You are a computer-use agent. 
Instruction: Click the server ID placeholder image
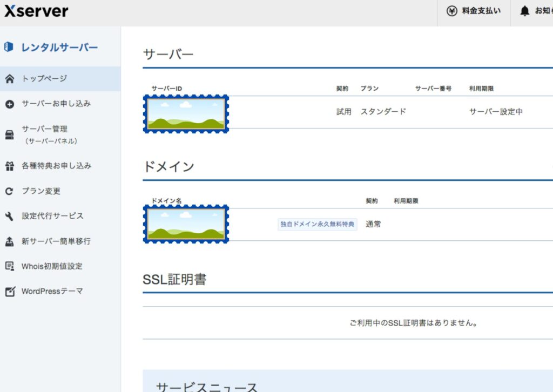click(x=186, y=114)
